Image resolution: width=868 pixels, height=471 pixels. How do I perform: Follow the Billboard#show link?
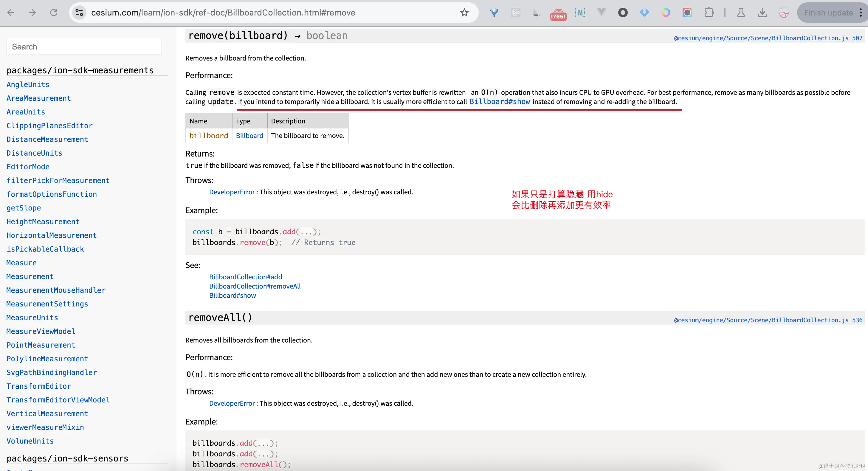[500, 101]
